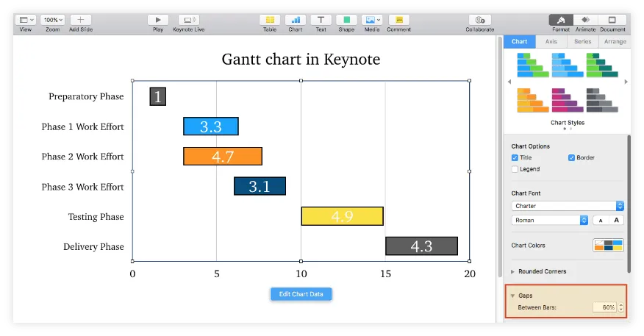This screenshot has width=644, height=336.
Task: Click the Play slideshow icon
Action: 157,20
